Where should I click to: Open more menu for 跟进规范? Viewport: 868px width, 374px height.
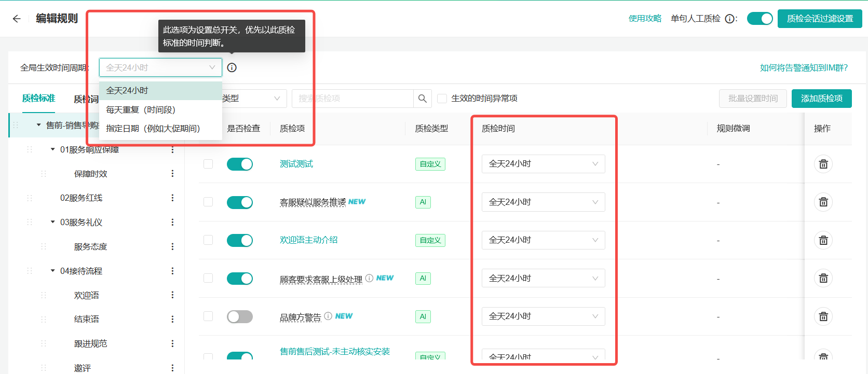172,343
